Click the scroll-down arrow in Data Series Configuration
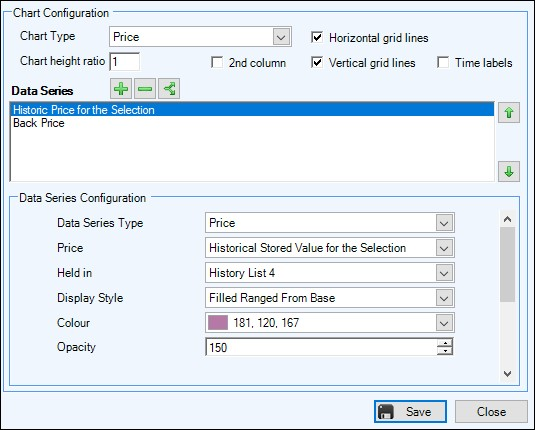Image resolution: width=535 pixels, height=430 pixels. [x=507, y=374]
